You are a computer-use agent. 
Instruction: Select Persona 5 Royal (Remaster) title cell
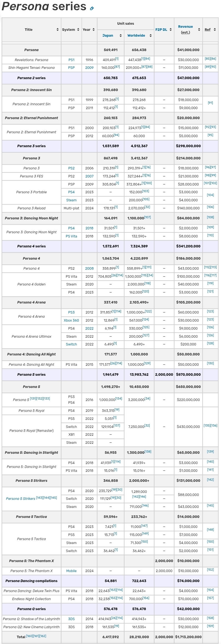[x=31, y=431]
